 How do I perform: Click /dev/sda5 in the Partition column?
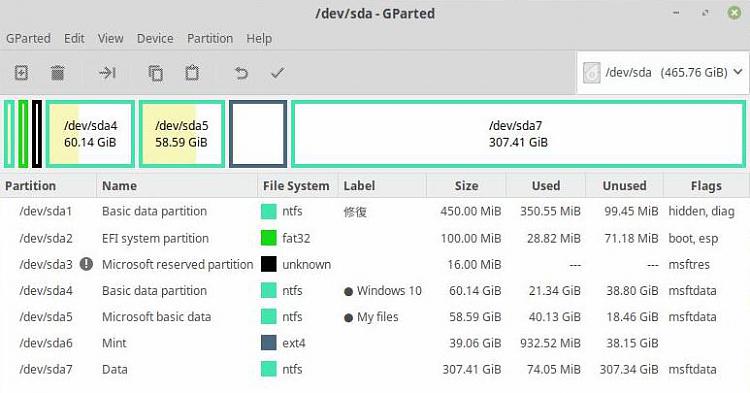(46, 317)
